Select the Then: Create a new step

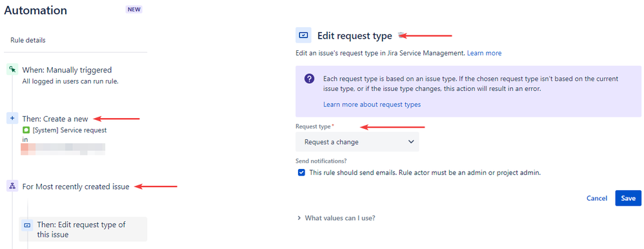[55, 119]
